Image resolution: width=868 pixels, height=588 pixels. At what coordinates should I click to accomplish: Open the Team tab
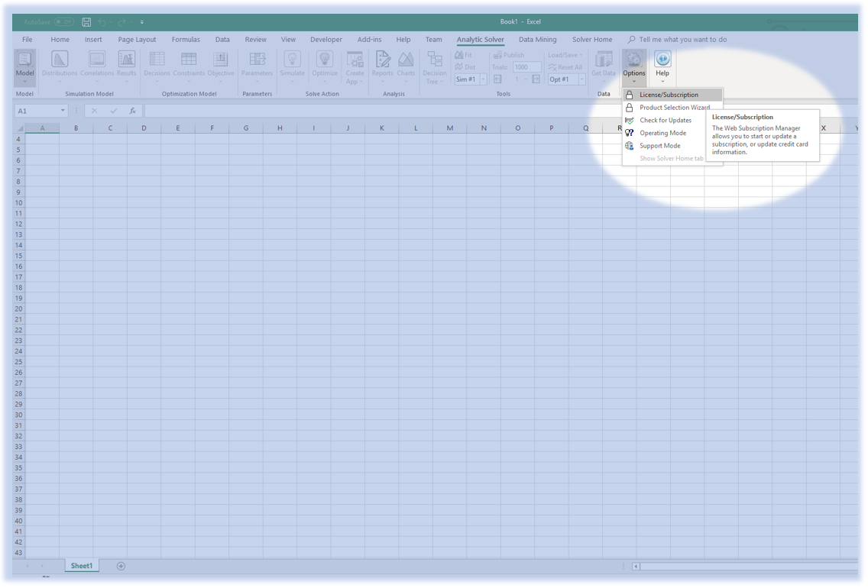pos(433,39)
